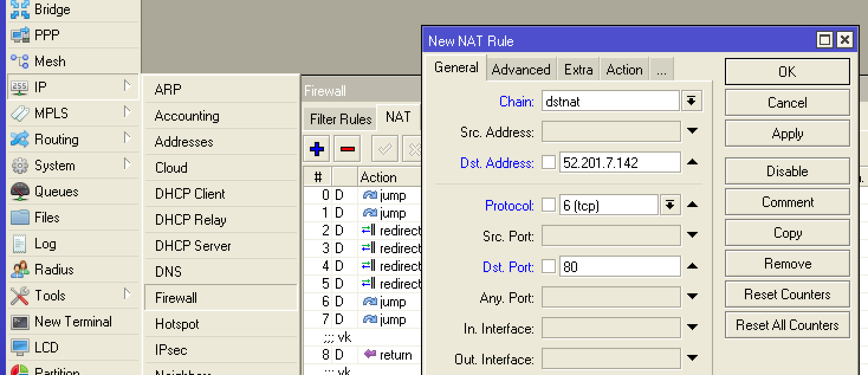Click the Dst. Address input field
The width and height of the screenshot is (868, 375).
(x=620, y=163)
